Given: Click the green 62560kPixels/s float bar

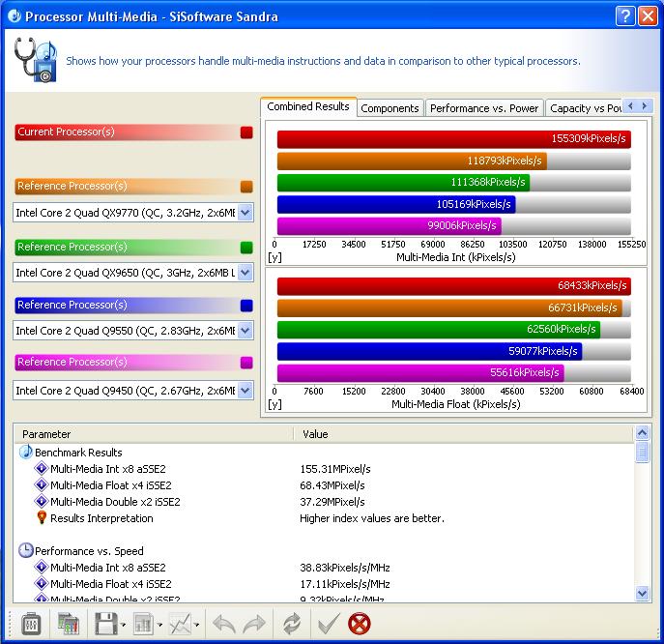Looking at the screenshot, I should (438, 330).
